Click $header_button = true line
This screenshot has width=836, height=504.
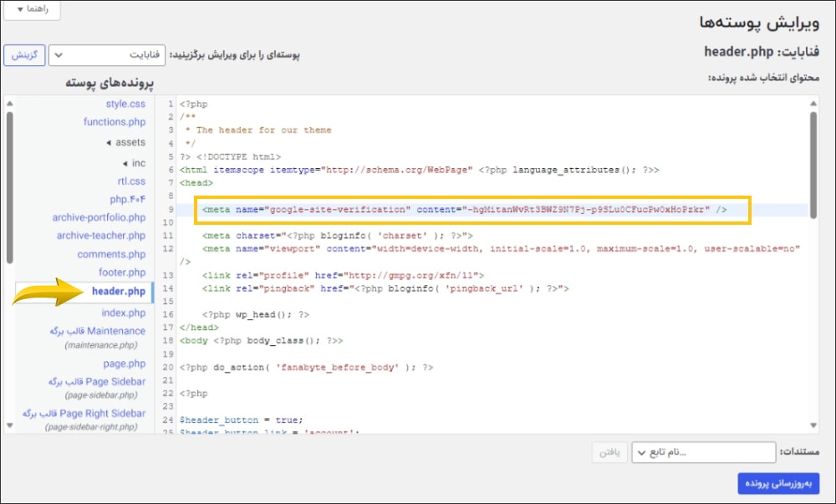tap(241, 420)
